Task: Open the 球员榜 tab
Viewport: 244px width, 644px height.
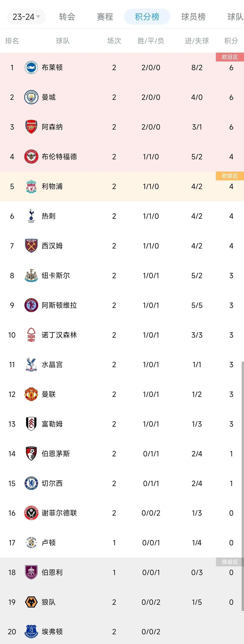Action: 193,17
